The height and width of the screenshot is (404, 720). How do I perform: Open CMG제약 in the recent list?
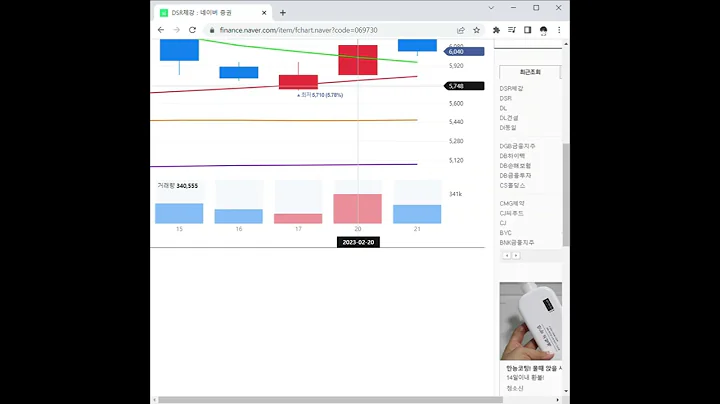click(512, 203)
